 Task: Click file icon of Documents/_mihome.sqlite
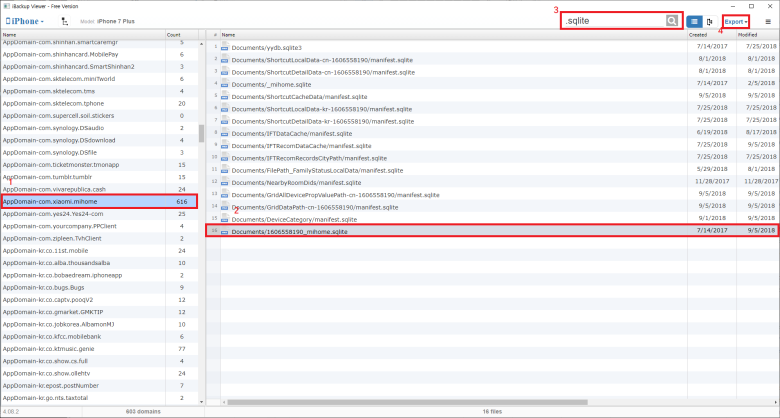coord(225,84)
